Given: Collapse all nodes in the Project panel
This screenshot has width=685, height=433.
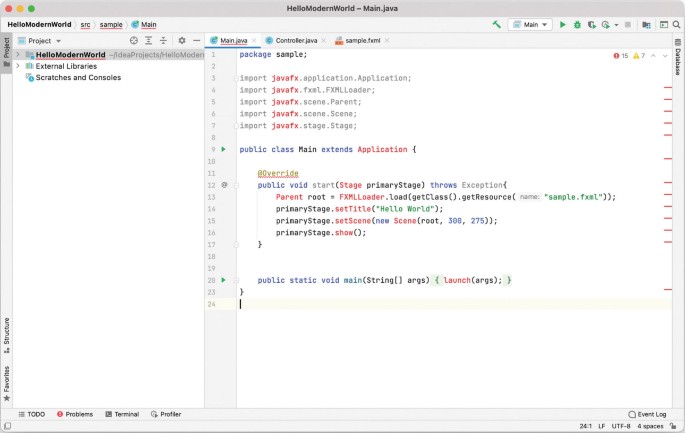Looking at the screenshot, I should [163, 41].
